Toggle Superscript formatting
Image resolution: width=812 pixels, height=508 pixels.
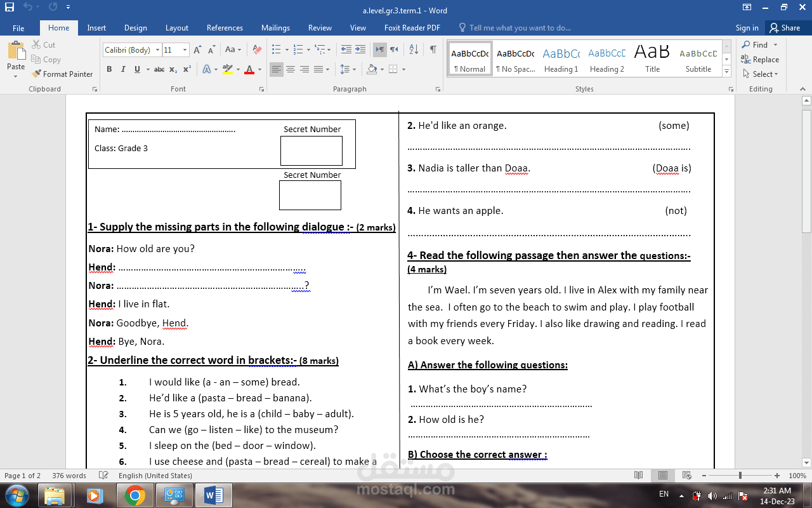[187, 69]
